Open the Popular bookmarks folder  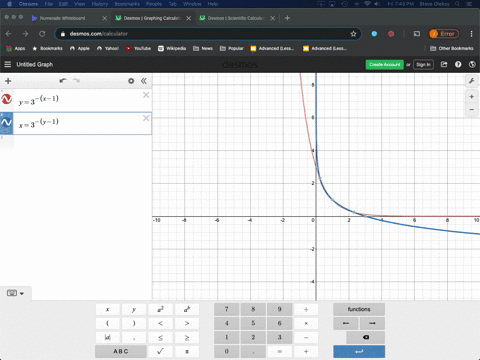pos(232,48)
